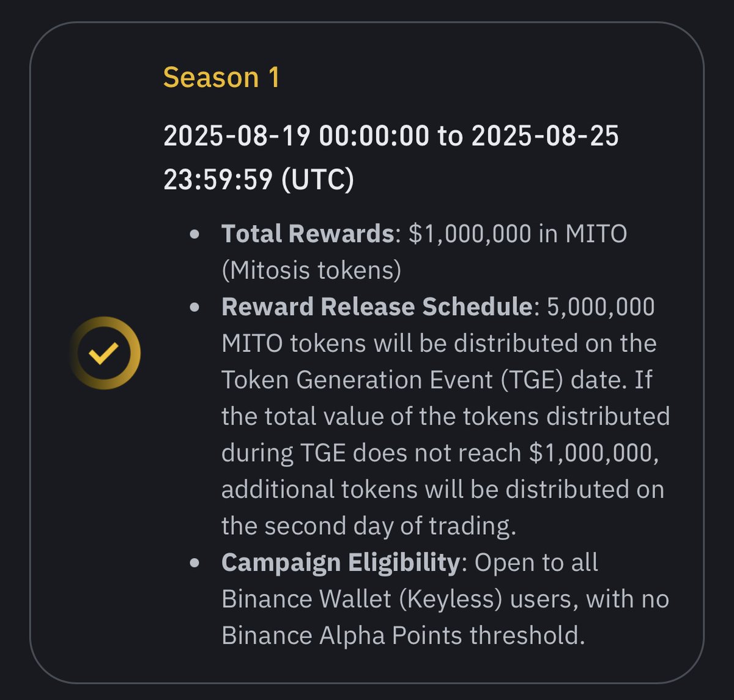Click the gold circular checkmark icon

(x=104, y=353)
